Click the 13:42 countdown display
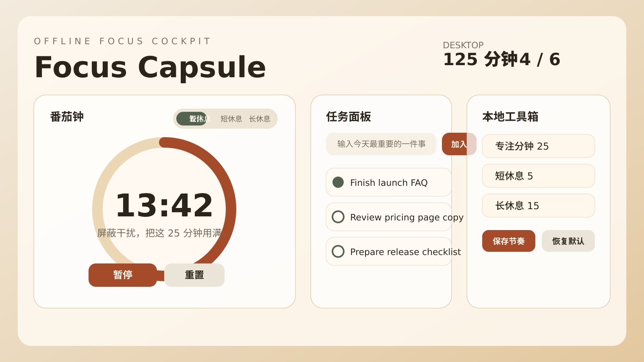 164,205
